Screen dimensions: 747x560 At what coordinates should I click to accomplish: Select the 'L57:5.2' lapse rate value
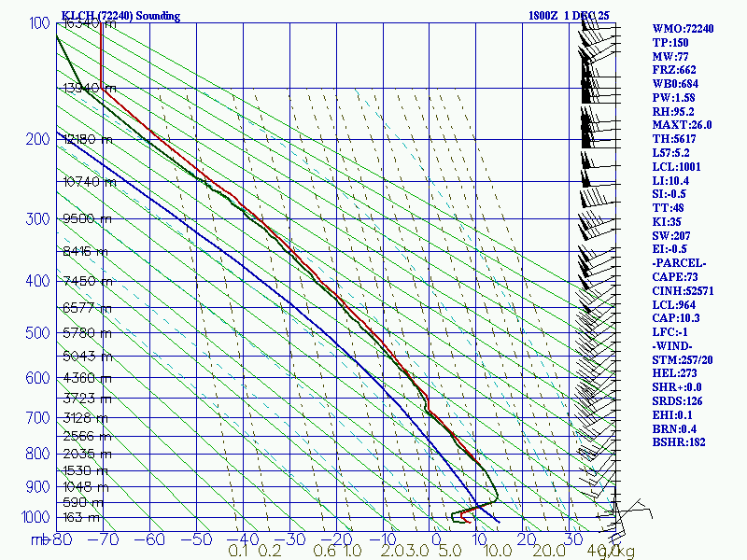pyautogui.click(x=670, y=153)
